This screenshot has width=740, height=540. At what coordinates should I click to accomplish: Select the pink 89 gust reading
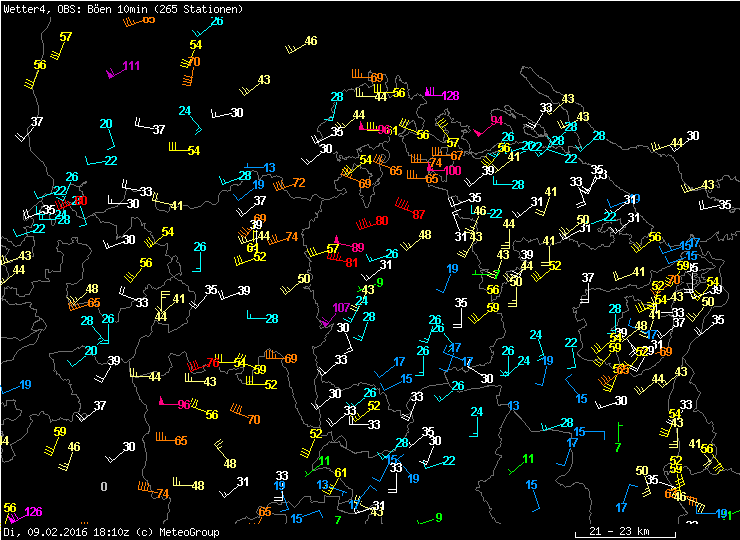(357, 247)
